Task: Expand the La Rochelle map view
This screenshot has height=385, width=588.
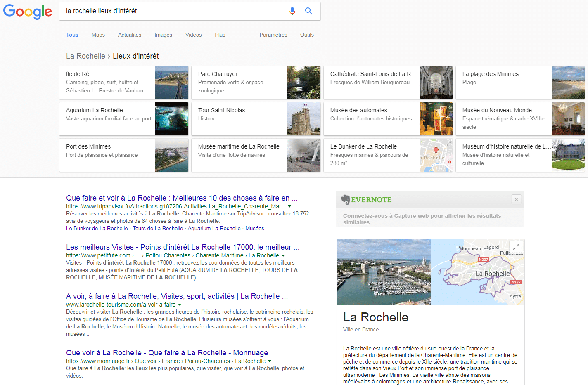Action: (x=516, y=247)
